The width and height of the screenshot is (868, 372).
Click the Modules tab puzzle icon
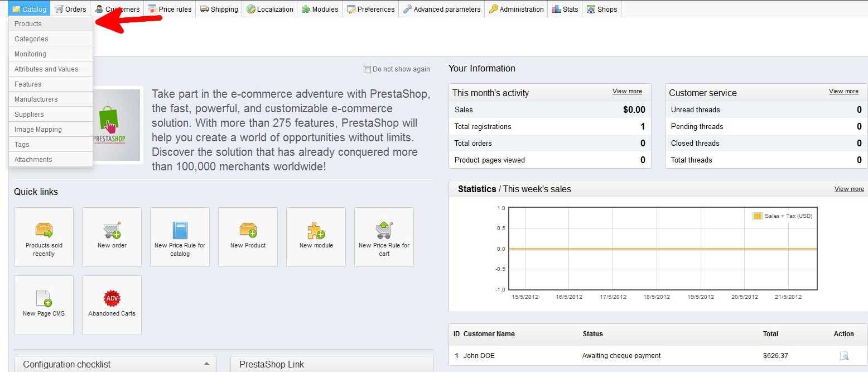point(306,9)
